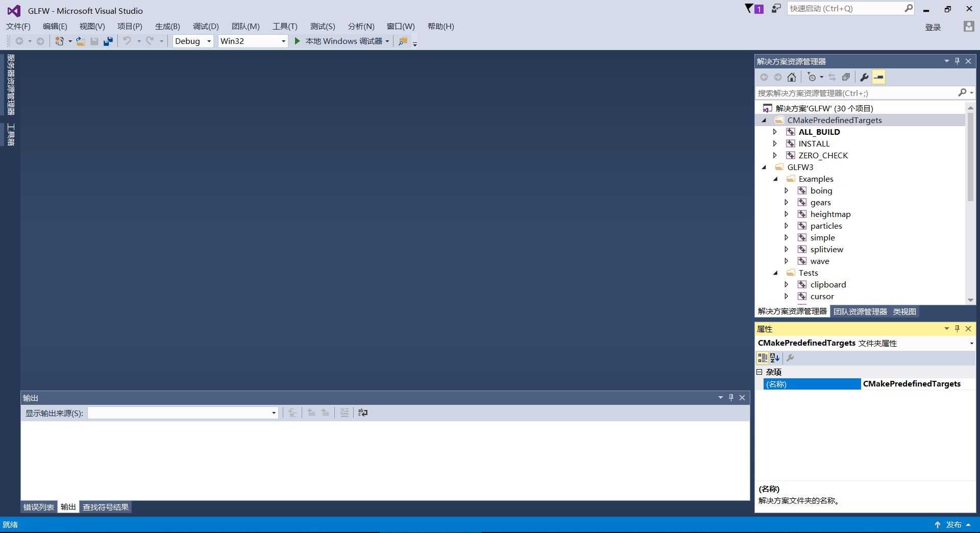Toggle Categorized view in Properties panel
980x533 pixels.
click(762, 358)
